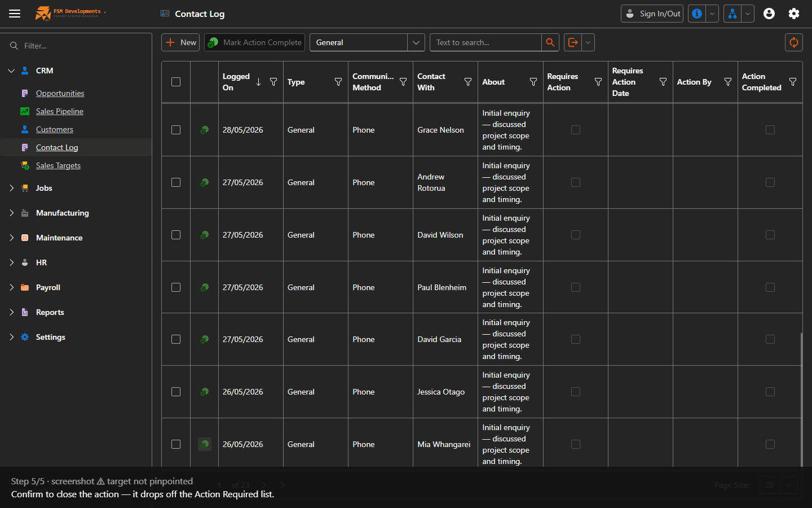Click Sign In/Out button
This screenshot has height=508, width=812.
click(652, 14)
